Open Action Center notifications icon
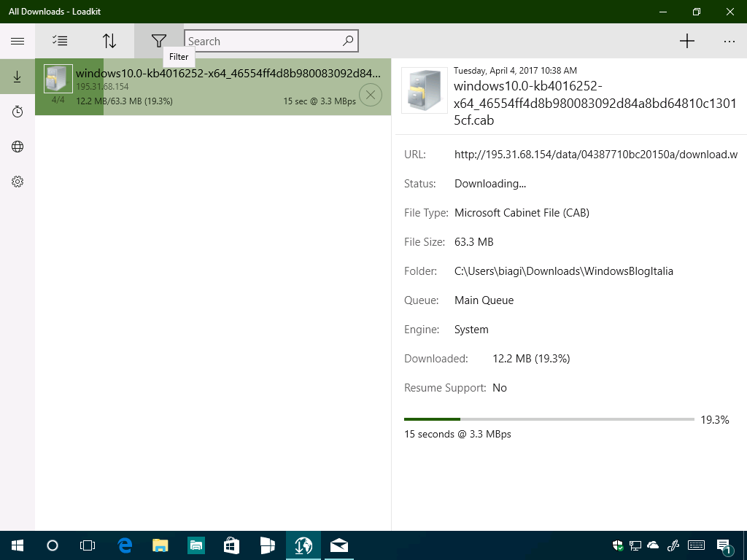Viewport: 747px width, 560px height. (x=724, y=545)
